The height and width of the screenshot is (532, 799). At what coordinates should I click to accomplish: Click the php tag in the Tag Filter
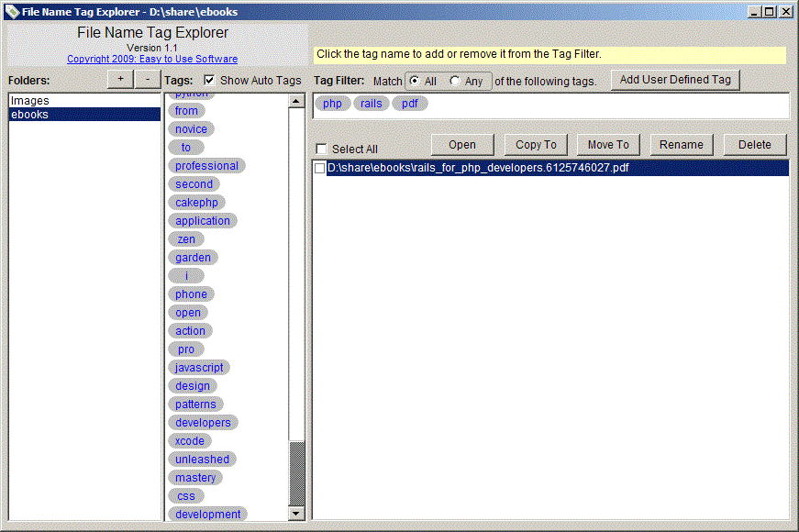click(x=332, y=103)
